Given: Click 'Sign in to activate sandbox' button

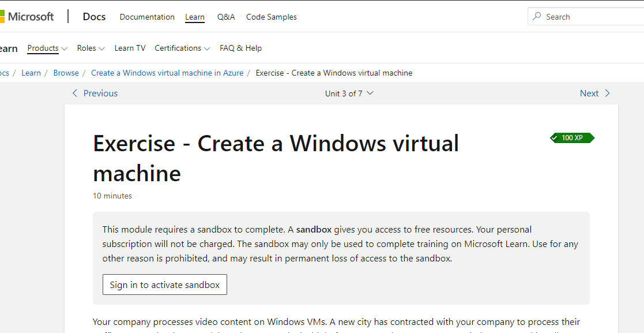Looking at the screenshot, I should [165, 285].
